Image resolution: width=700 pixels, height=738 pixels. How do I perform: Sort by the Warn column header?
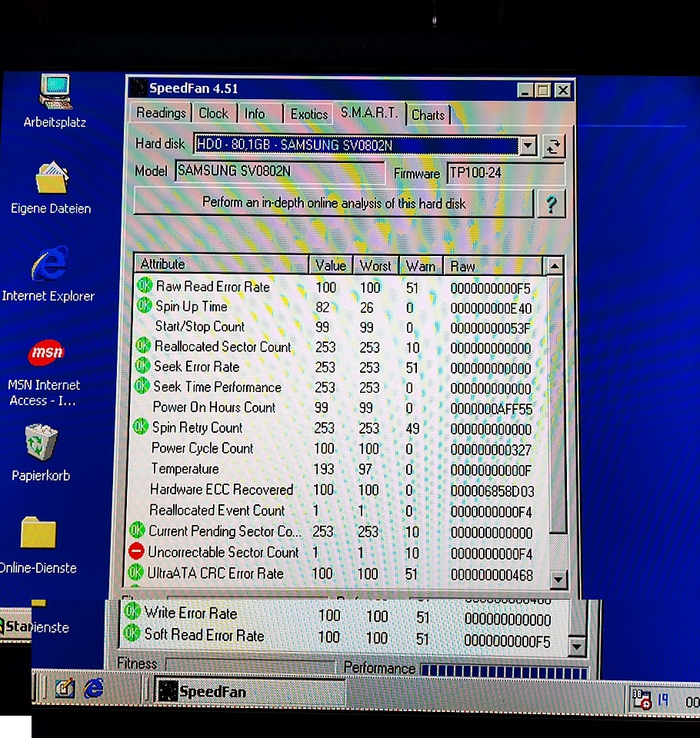[421, 267]
